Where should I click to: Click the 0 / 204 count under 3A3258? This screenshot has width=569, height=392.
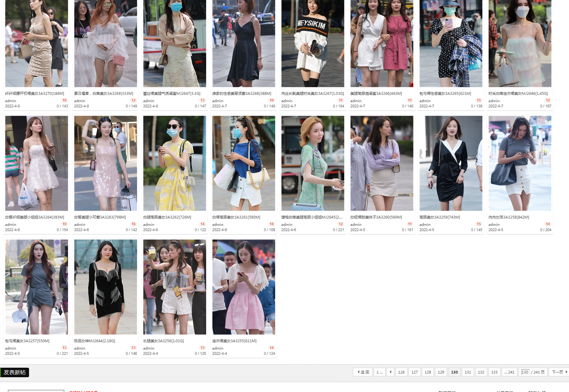[x=546, y=230]
